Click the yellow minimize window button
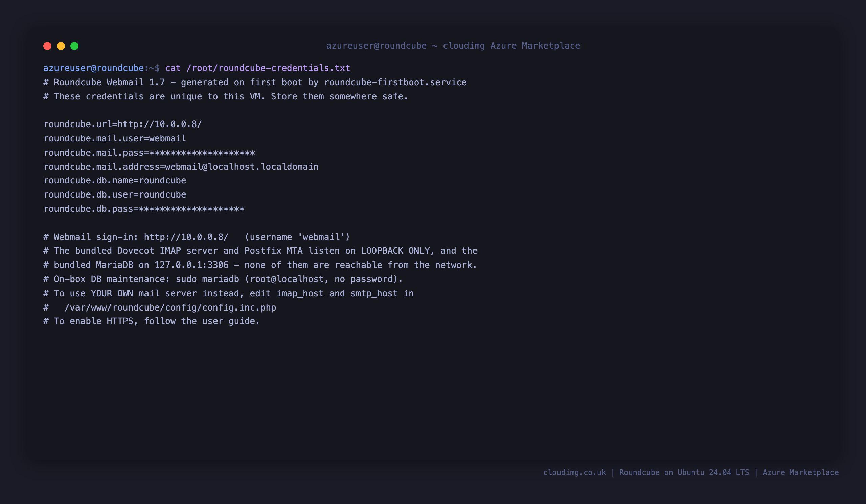 61,46
